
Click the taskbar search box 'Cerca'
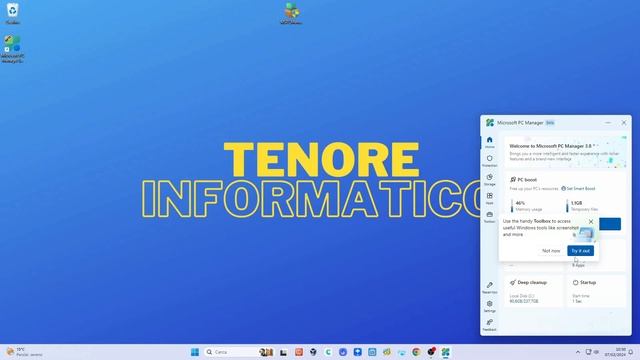(x=239, y=352)
